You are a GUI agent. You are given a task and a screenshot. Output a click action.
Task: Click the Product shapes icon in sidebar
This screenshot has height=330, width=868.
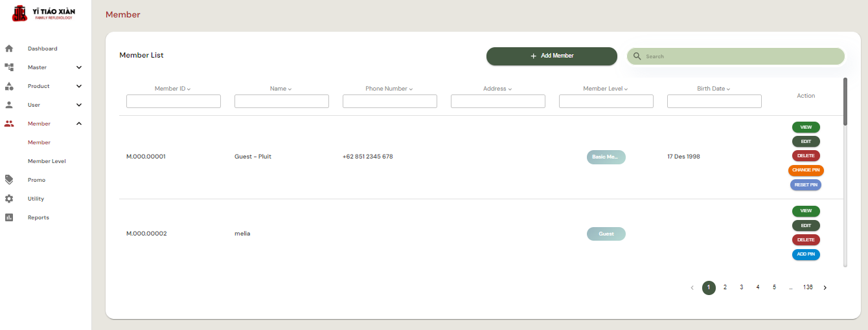9,86
